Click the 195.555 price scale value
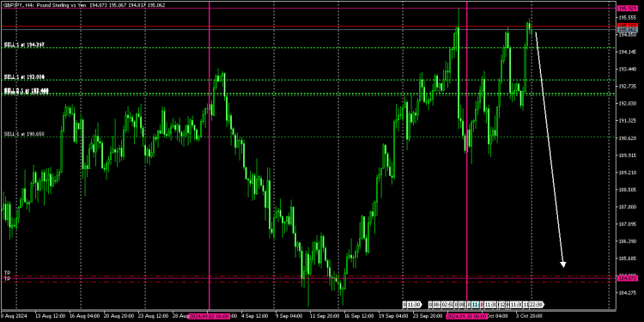644x322 pixels. [x=627, y=17]
